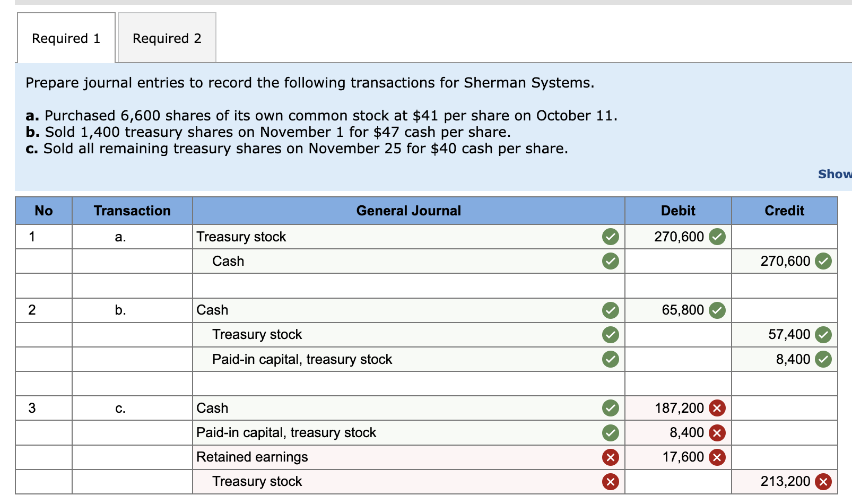Select Paid-in capital, treasury stock credit row cell
852x504 pixels.
408,359
